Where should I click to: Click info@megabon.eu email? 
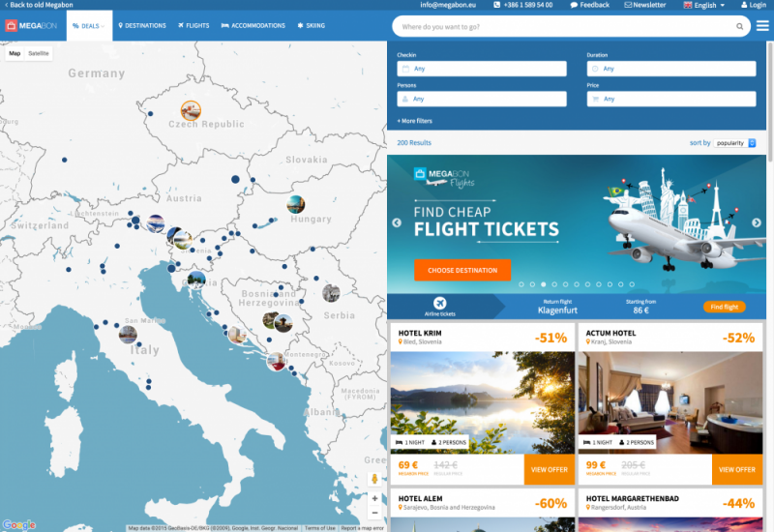point(448,5)
